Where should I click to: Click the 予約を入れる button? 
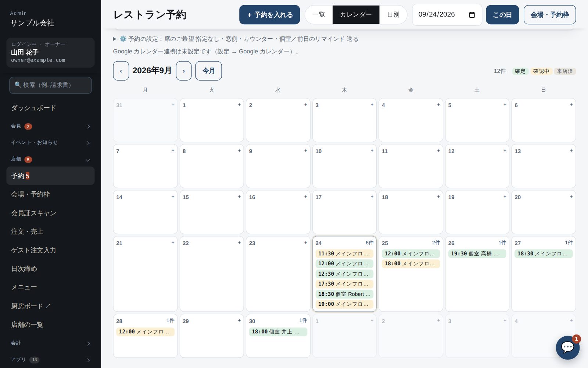(x=269, y=15)
